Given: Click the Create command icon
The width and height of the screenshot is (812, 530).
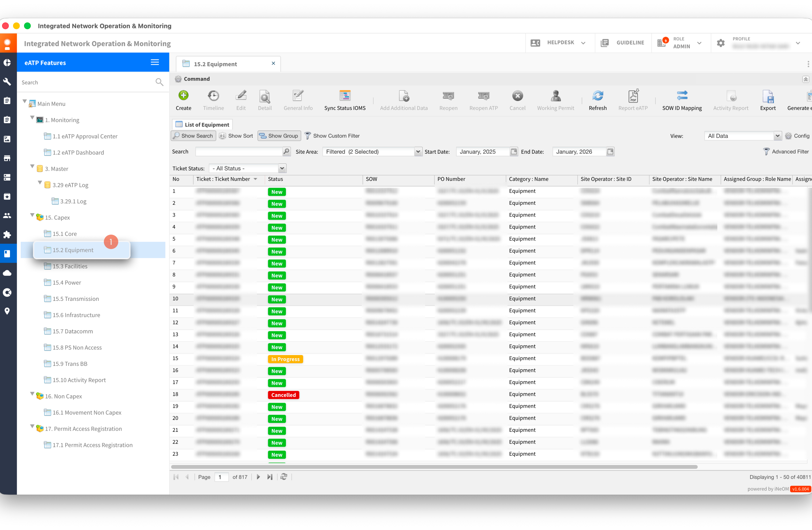Looking at the screenshot, I should 183,96.
